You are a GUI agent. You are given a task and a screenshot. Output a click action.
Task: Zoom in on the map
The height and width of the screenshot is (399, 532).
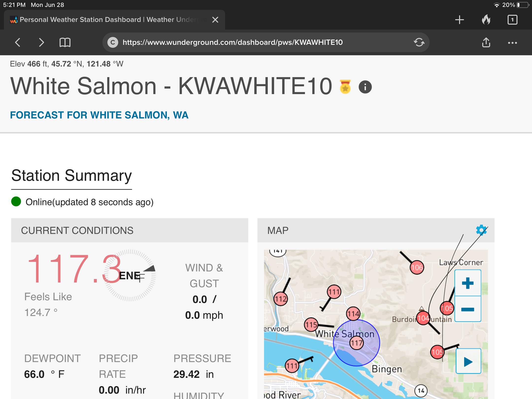point(468,283)
